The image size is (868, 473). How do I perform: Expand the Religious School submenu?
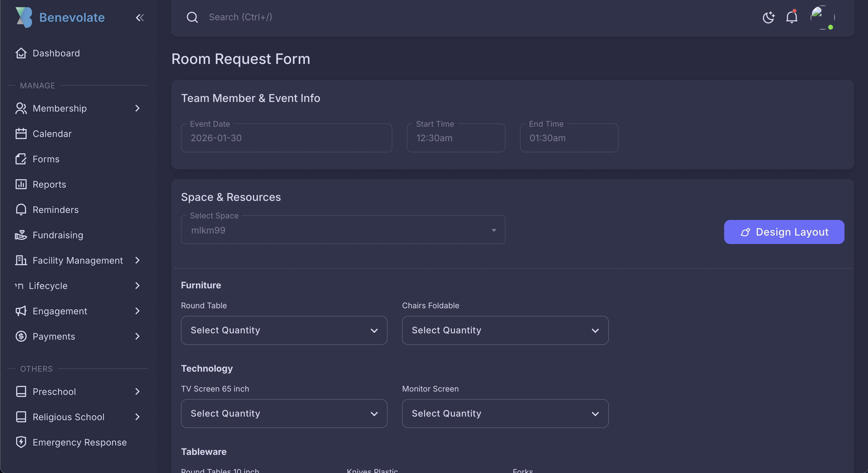pyautogui.click(x=137, y=417)
